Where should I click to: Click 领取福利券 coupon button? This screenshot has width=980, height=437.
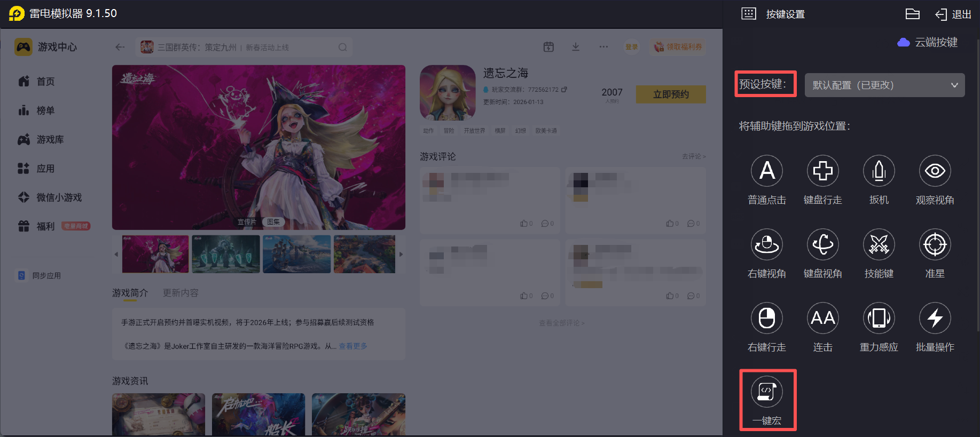click(x=678, y=47)
